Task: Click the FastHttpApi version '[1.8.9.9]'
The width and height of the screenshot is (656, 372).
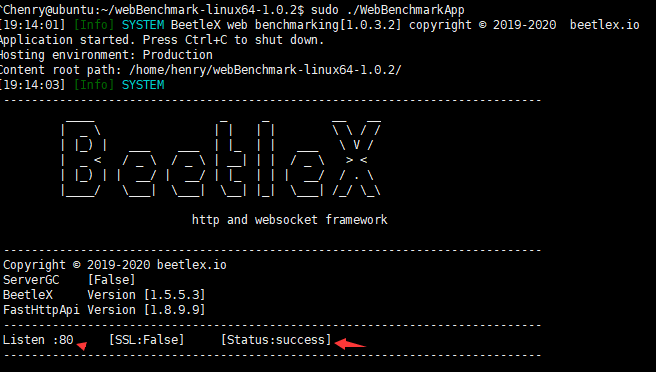Action: point(174,310)
